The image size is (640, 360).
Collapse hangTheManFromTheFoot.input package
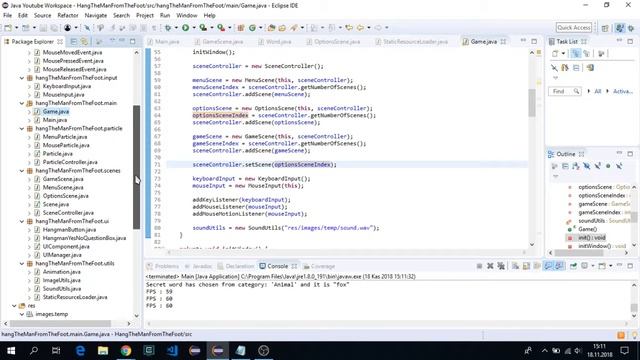(x=22, y=78)
